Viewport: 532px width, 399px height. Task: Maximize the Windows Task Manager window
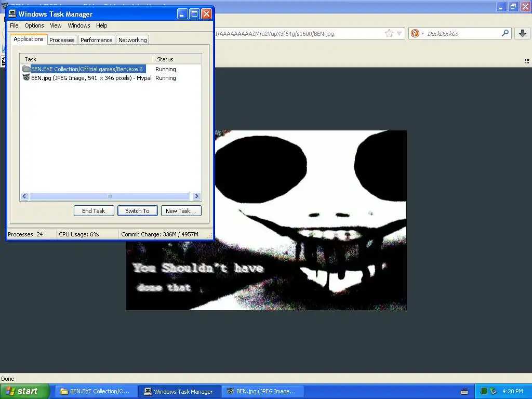coord(194,14)
